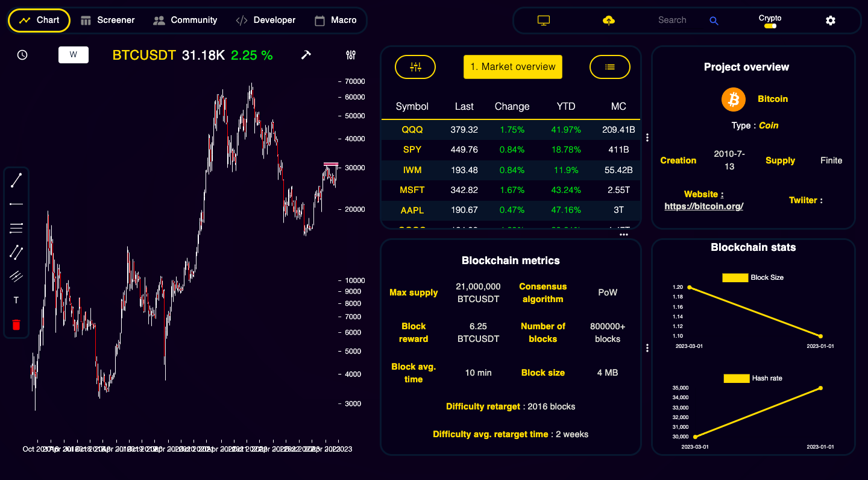Sort by the Last column header
868x480 pixels.
(464, 107)
